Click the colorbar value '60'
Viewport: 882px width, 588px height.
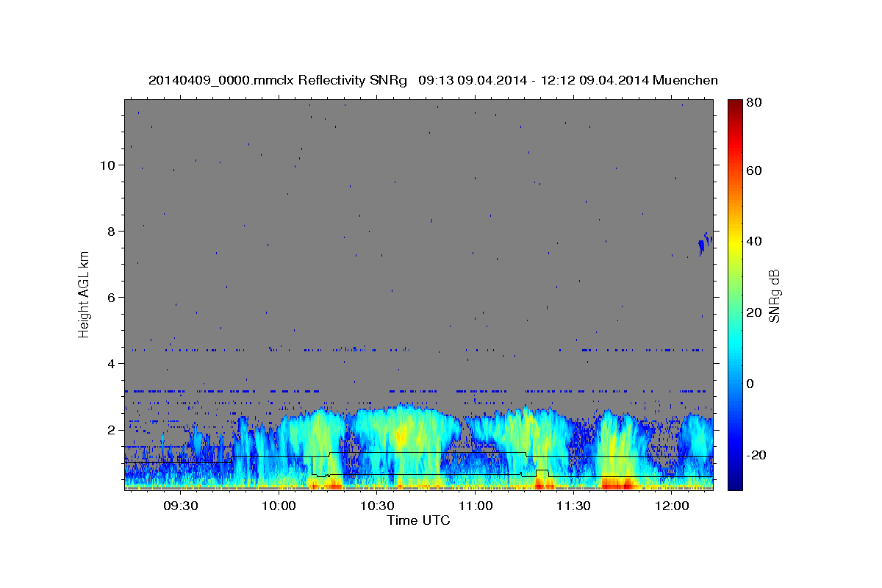point(753,171)
